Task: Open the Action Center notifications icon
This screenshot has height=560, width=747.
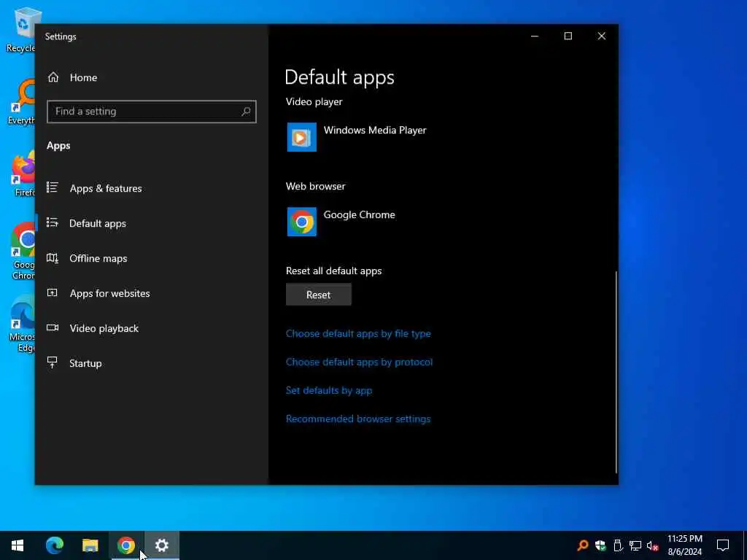Action: pyautogui.click(x=723, y=545)
